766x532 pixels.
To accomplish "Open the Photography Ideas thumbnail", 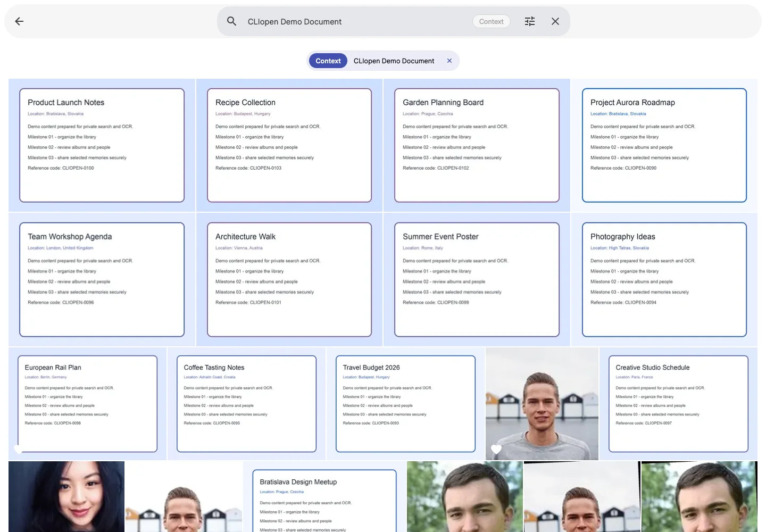I will pyautogui.click(x=664, y=280).
